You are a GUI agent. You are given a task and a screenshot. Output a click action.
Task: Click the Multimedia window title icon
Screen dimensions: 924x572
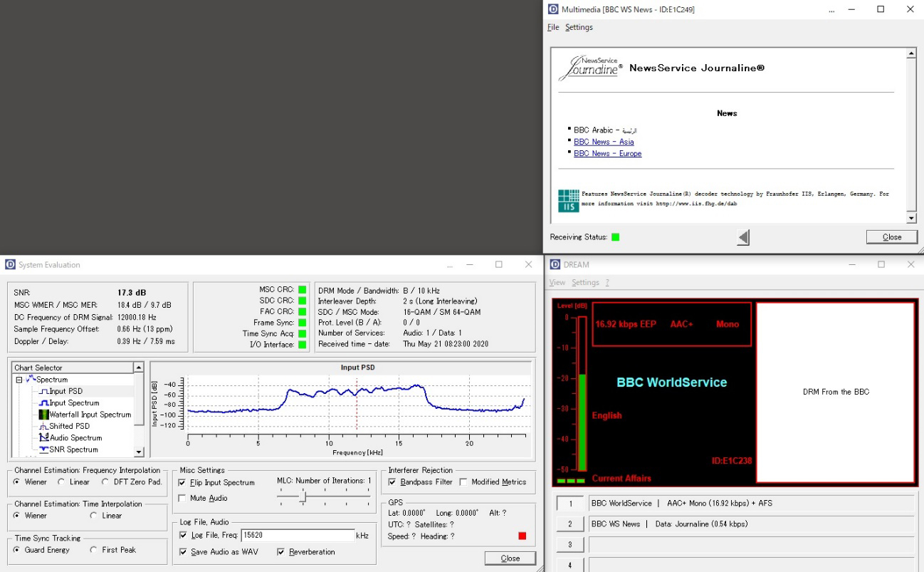553,9
